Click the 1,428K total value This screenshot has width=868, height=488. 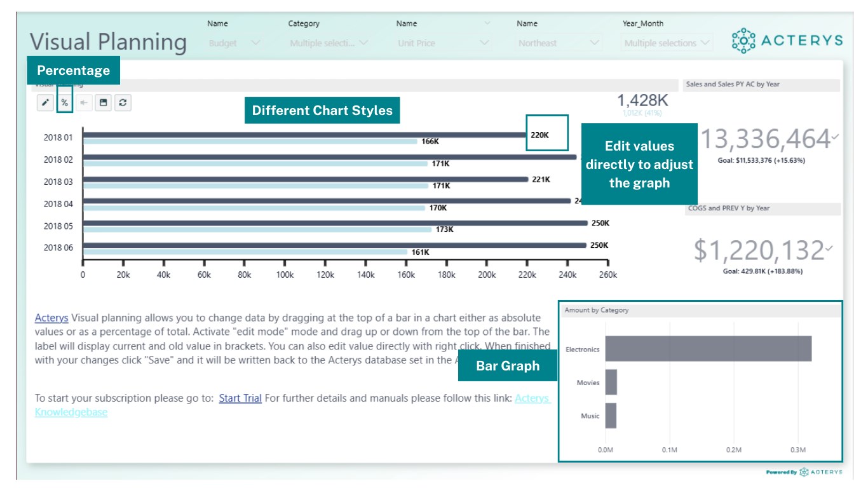point(642,100)
